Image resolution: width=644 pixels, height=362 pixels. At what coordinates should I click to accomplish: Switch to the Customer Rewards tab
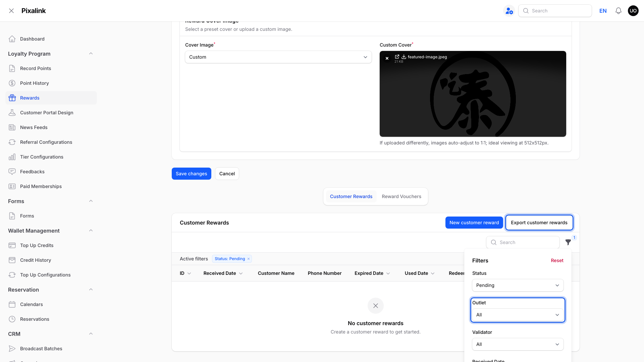tap(351, 196)
